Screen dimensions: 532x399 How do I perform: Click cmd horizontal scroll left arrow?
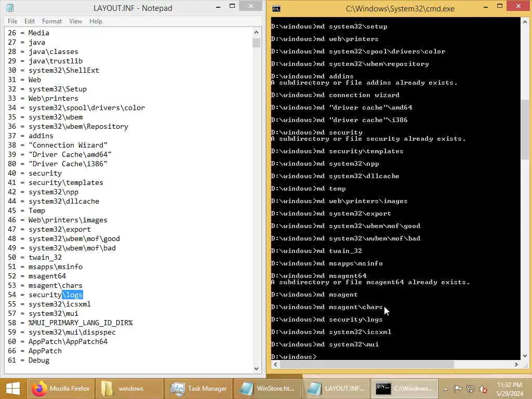(x=275, y=364)
